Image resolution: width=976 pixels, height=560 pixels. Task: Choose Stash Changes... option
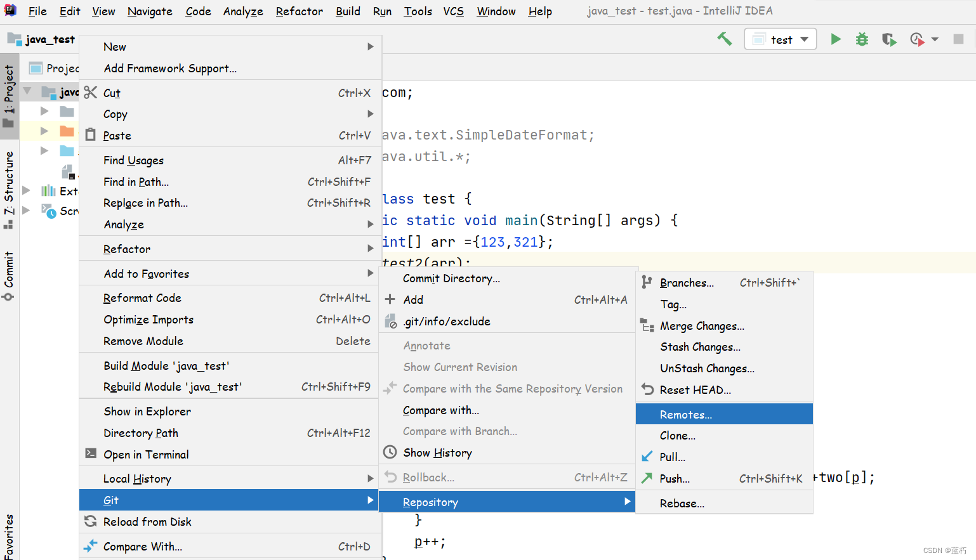coord(724,347)
